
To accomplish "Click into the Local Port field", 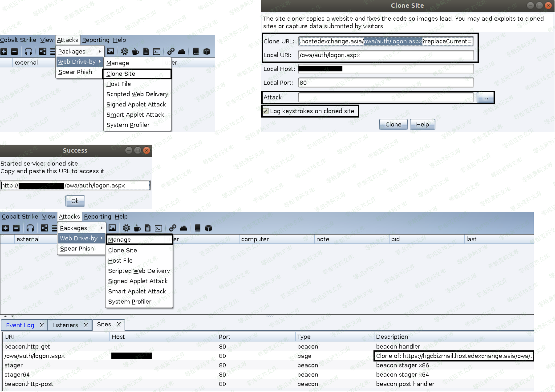I will (x=386, y=83).
